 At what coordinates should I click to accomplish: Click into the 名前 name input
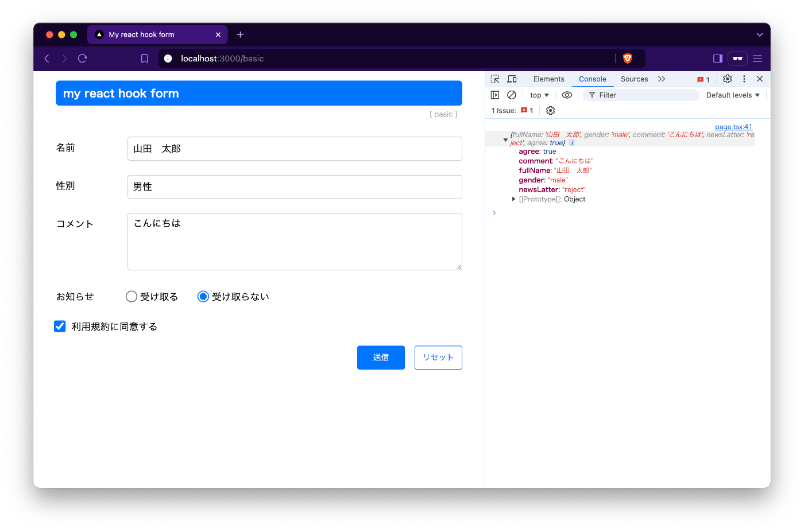coord(295,149)
